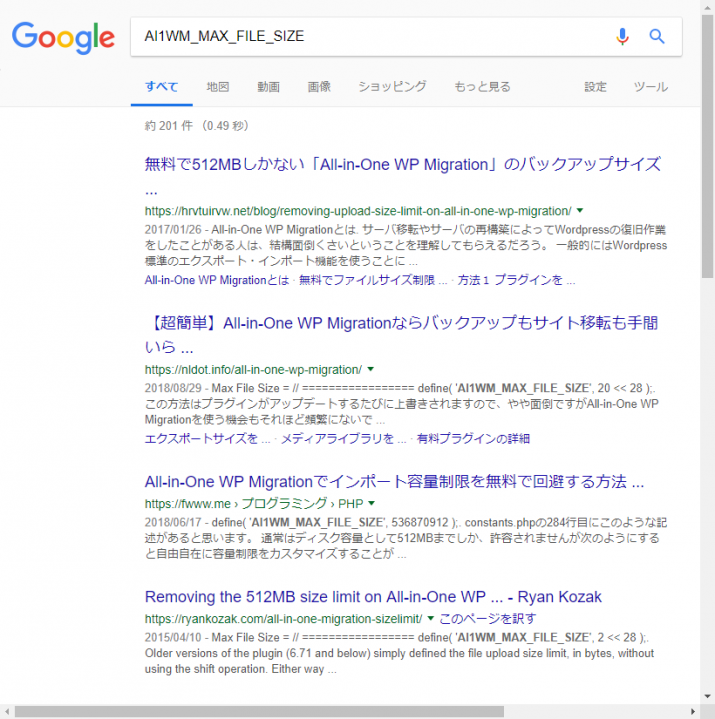Click the magnifying glass search icon

coord(657,37)
